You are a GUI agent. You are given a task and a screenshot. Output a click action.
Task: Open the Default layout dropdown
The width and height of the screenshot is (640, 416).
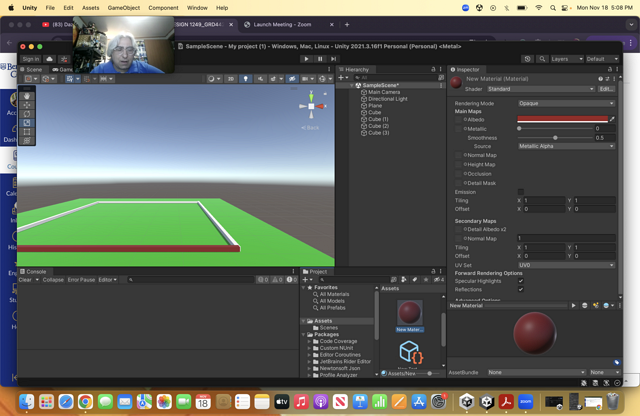pos(602,59)
